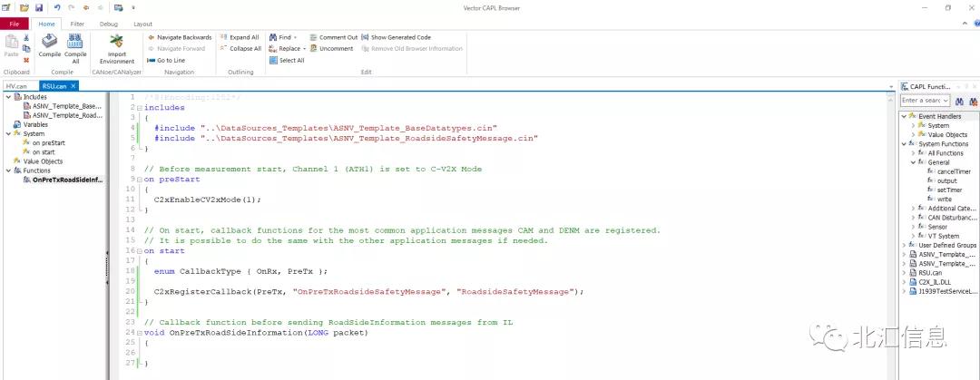This screenshot has height=380, width=980.
Task: Search functions with the blue binoculars icon
Action: pos(959,101)
